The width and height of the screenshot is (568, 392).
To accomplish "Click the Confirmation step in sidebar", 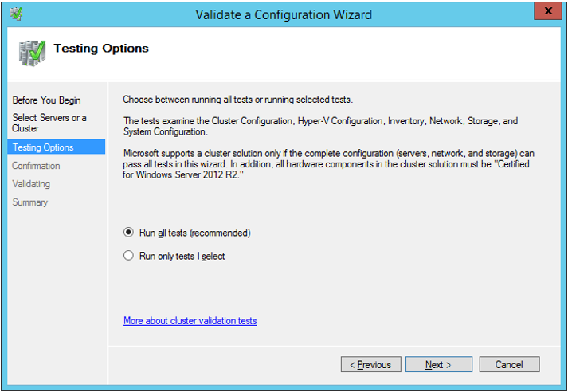I will click(x=36, y=166).
